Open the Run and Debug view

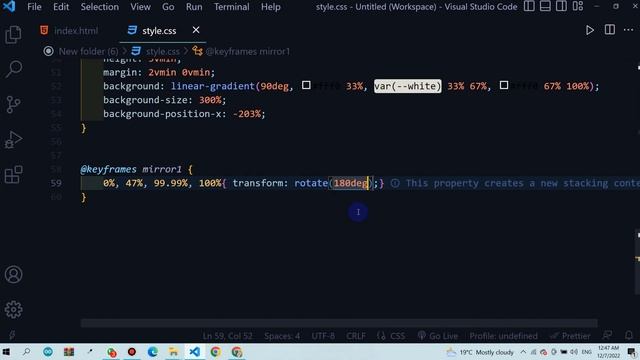point(13,140)
